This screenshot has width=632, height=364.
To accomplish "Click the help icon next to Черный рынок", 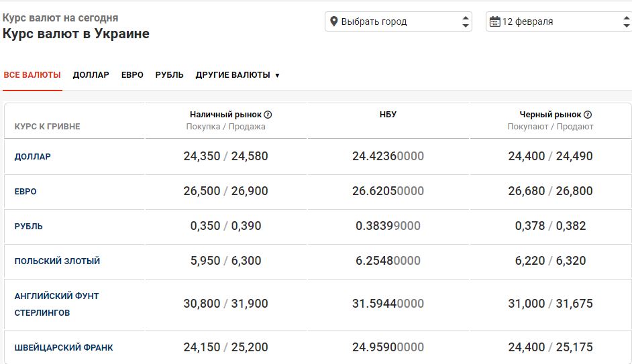I will point(588,115).
